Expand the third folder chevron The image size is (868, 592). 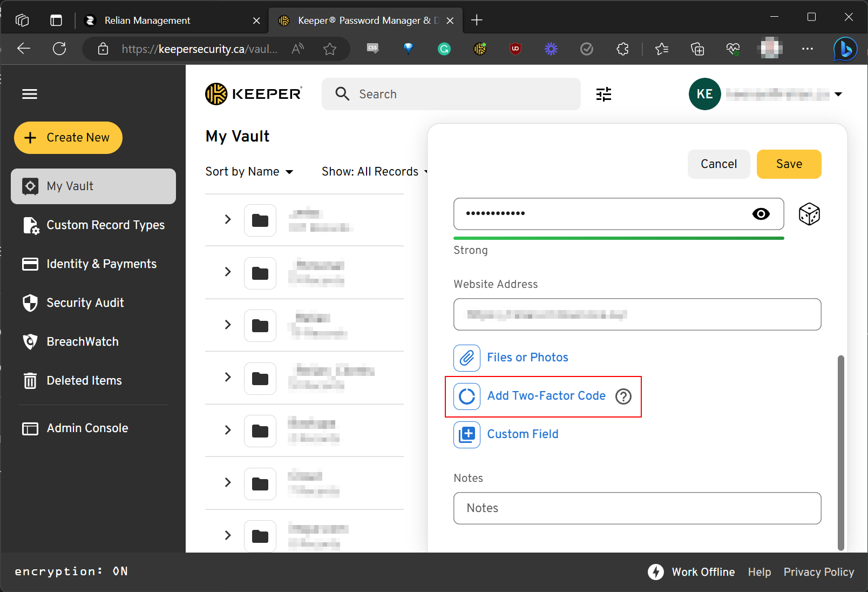pos(228,325)
